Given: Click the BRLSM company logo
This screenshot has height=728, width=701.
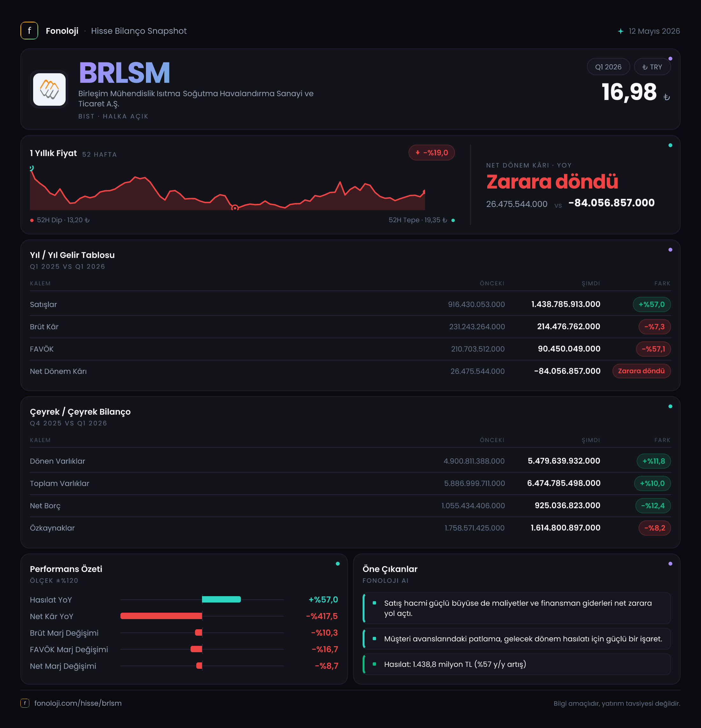Looking at the screenshot, I should pyautogui.click(x=49, y=89).
